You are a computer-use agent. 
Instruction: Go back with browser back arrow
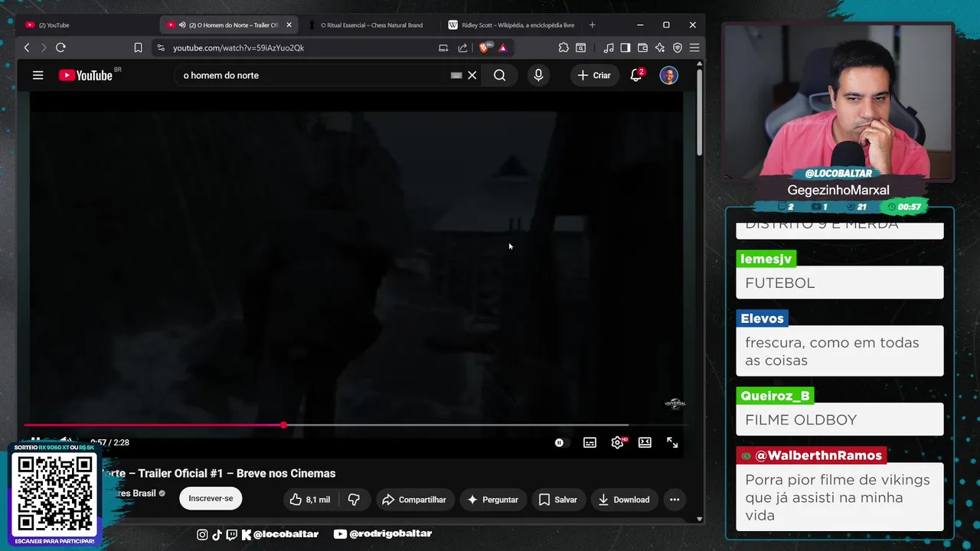[27, 47]
